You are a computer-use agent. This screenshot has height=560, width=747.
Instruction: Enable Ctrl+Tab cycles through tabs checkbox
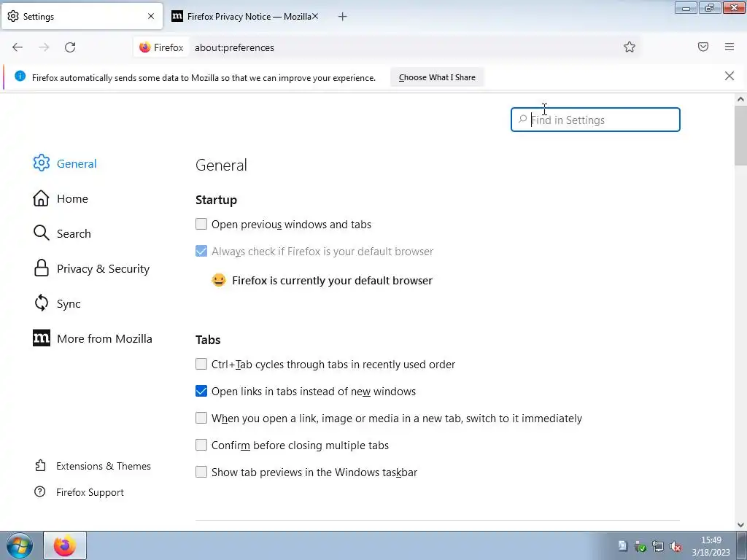click(201, 364)
